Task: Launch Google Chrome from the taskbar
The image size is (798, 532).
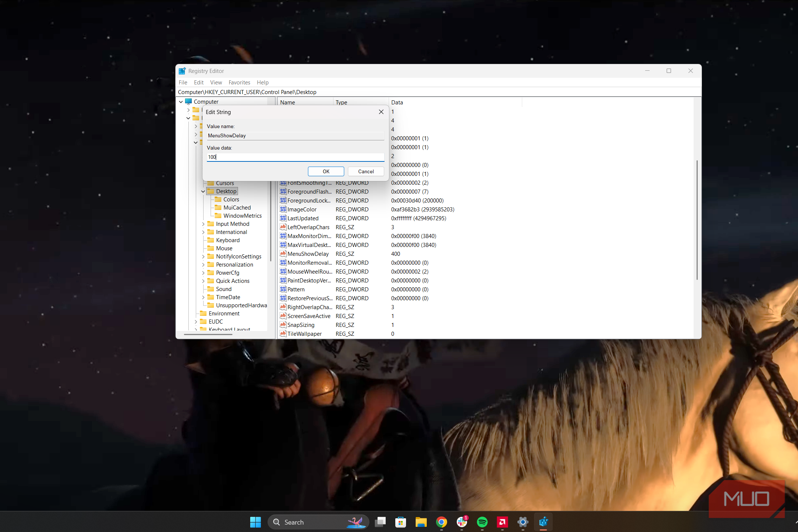Action: (441, 522)
